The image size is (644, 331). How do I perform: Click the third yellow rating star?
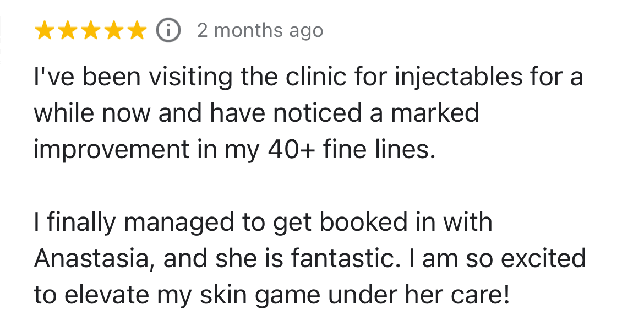pyautogui.click(x=90, y=31)
